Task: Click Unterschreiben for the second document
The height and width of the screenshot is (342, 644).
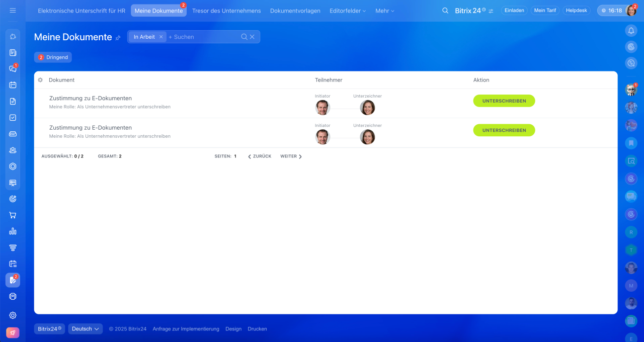Action: [x=504, y=130]
